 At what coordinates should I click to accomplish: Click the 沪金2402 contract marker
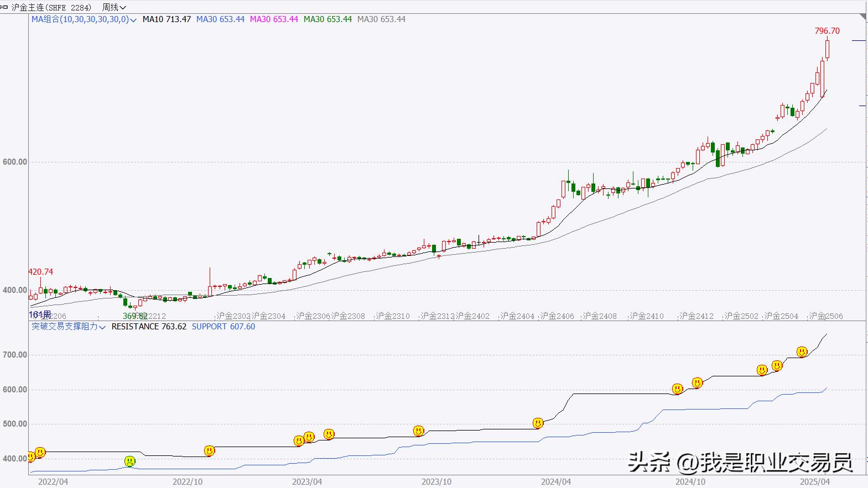tap(472, 316)
